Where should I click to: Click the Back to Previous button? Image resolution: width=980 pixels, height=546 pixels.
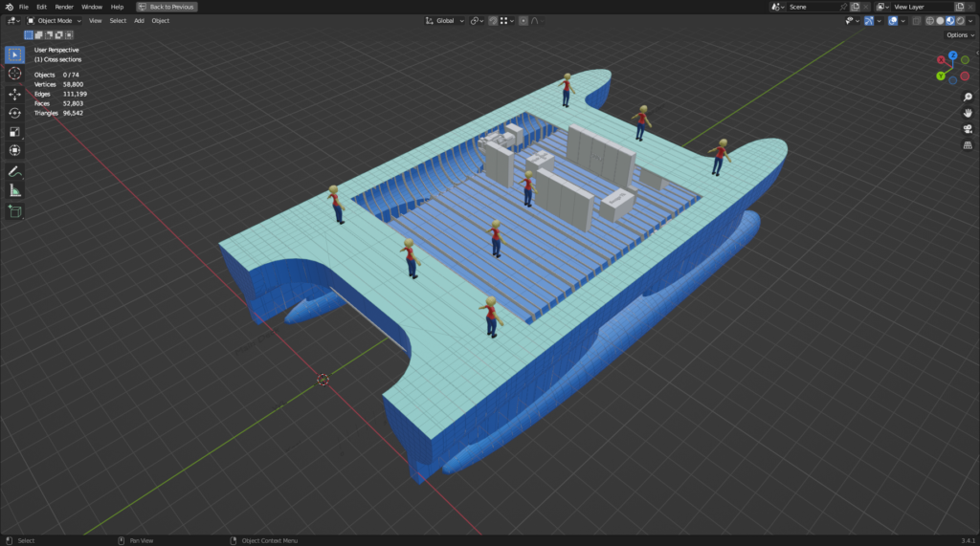pyautogui.click(x=167, y=7)
